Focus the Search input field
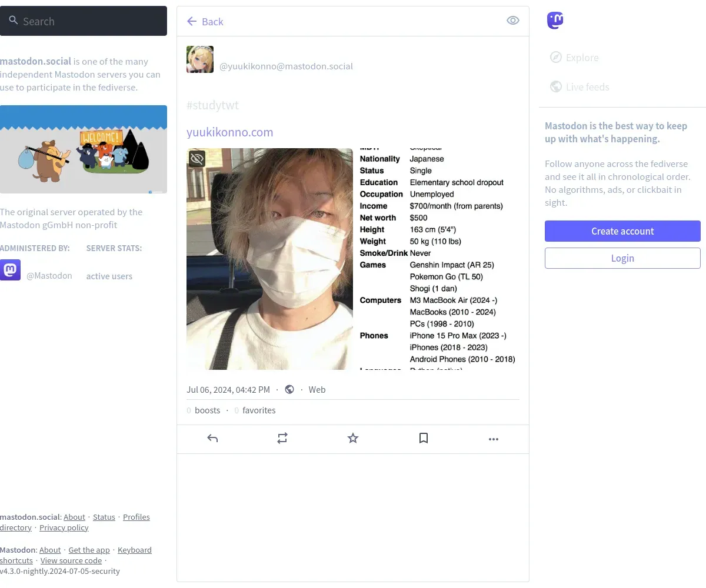Viewport: 706px width, 588px height. [x=84, y=21]
